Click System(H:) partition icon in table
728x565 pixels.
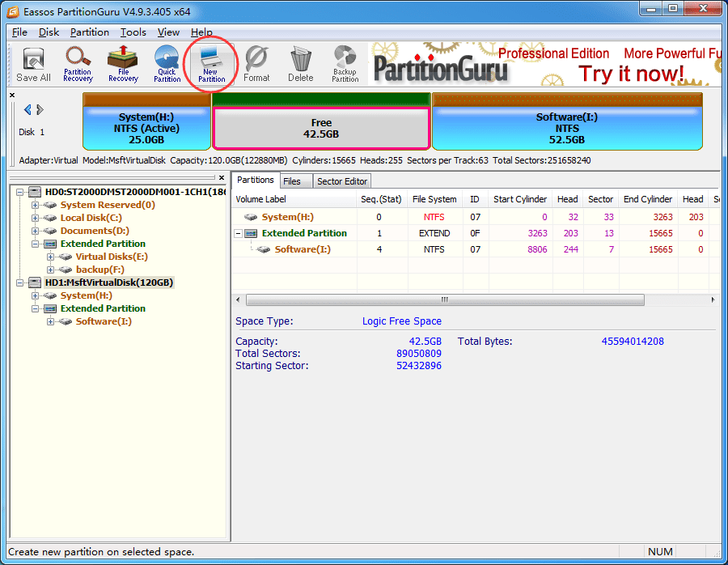pyautogui.click(x=251, y=217)
